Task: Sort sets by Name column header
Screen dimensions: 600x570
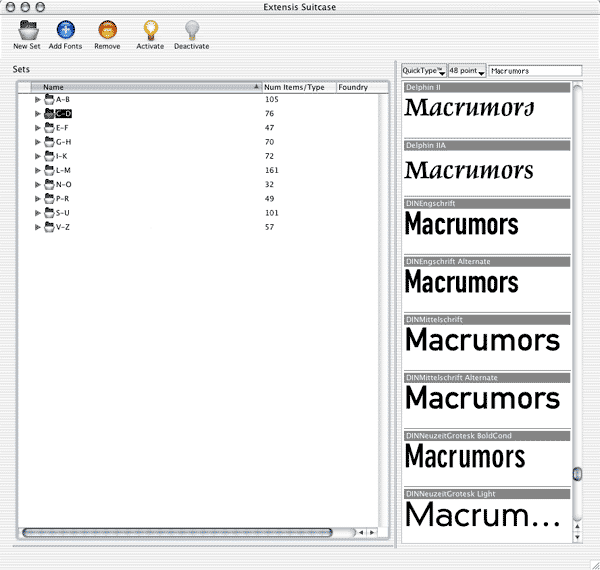Action: [x=146, y=87]
